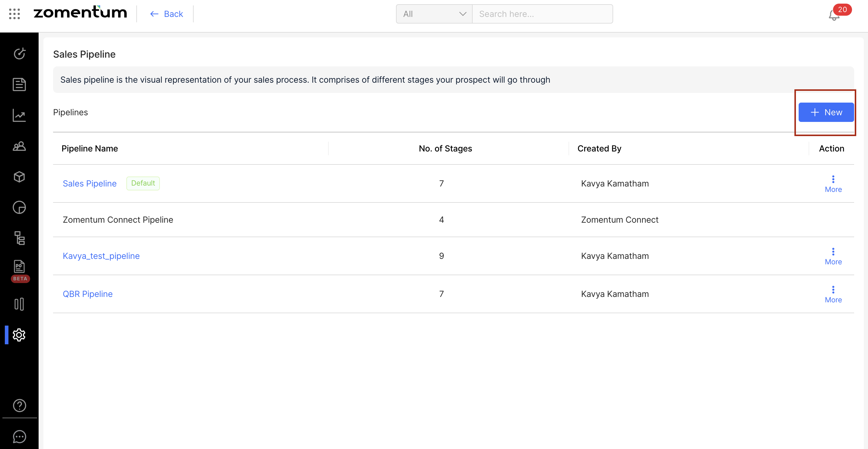Open the pie chart reports icon
Image resolution: width=868 pixels, height=449 pixels.
point(19,207)
